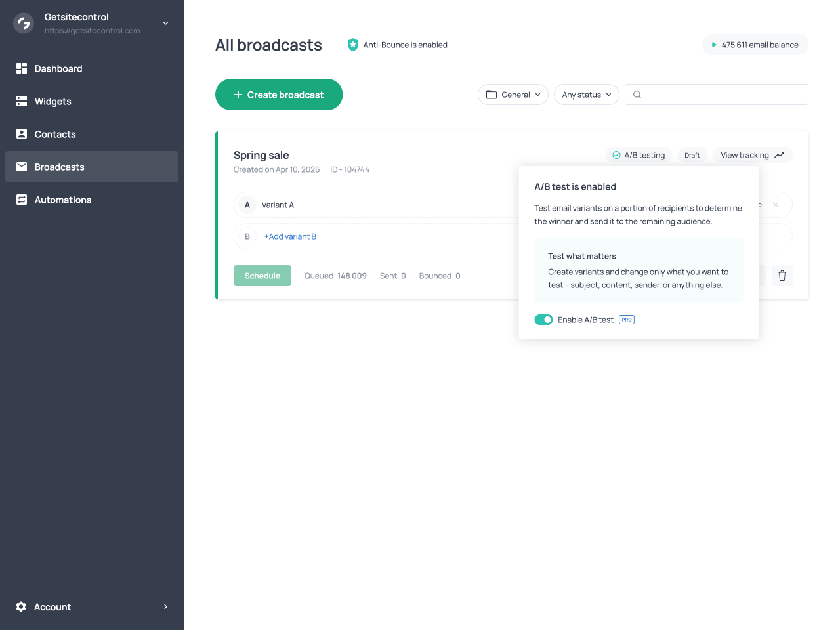Screen dimensions: 840x630
Task: Click the X icon on Variant A row
Action: pyautogui.click(x=776, y=205)
